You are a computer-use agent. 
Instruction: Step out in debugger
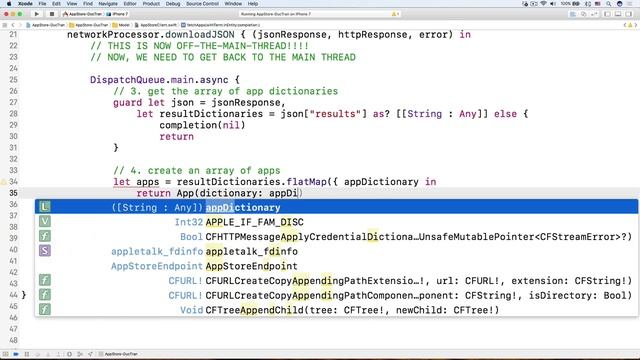[58, 354]
